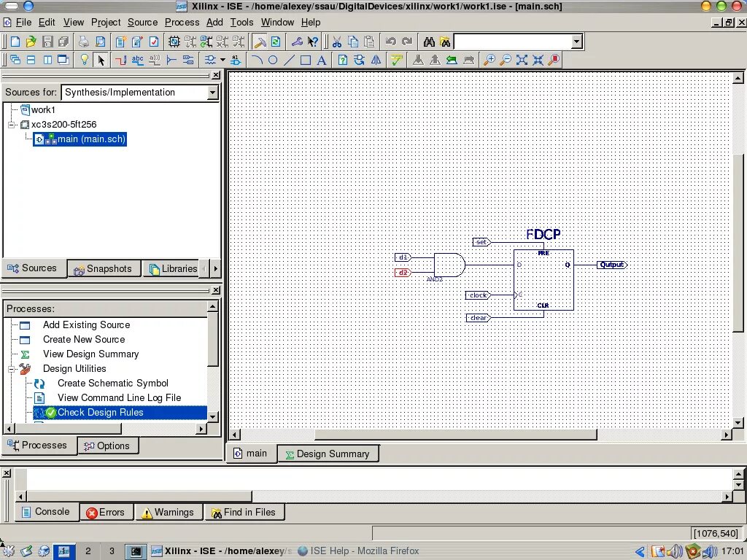This screenshot has height=560, width=747.
Task: Open the search combo box dropdown arrow
Action: click(x=576, y=42)
